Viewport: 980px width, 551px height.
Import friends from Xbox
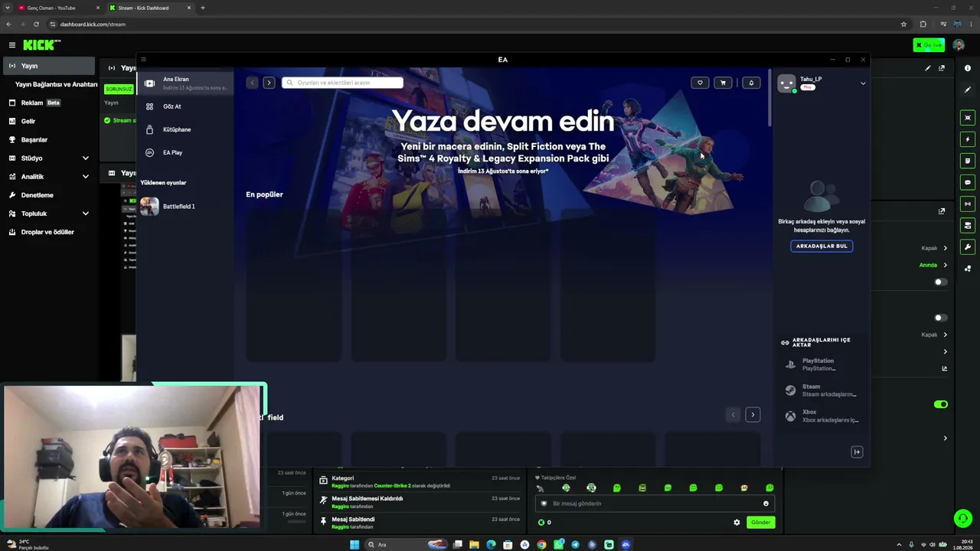(x=822, y=416)
